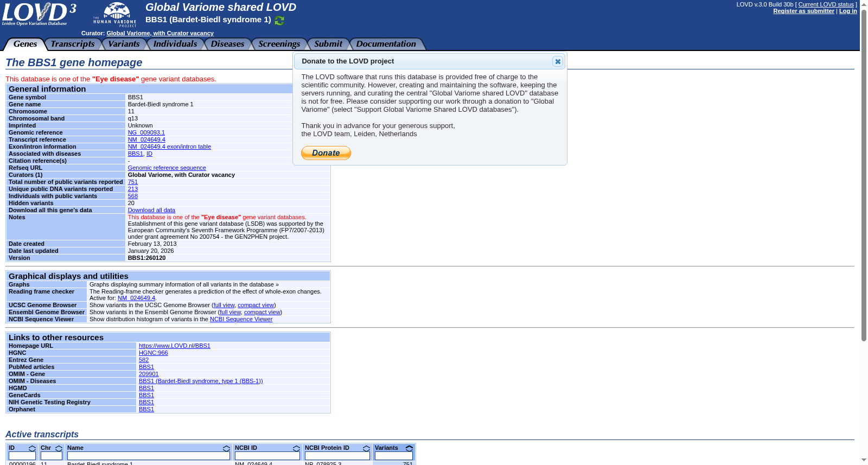Open PubMed articles BBS1 link
Screen dimensions: 868x465
[146, 367]
